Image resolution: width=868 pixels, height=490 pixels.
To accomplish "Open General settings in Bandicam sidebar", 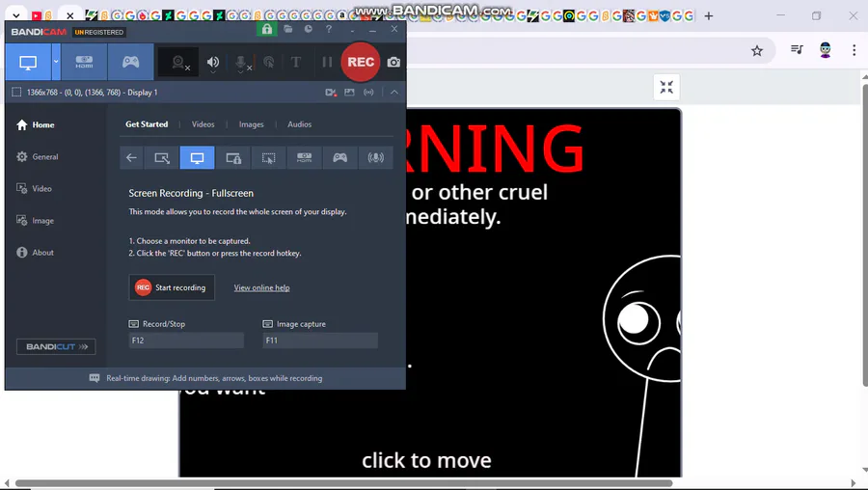I will coord(37,156).
